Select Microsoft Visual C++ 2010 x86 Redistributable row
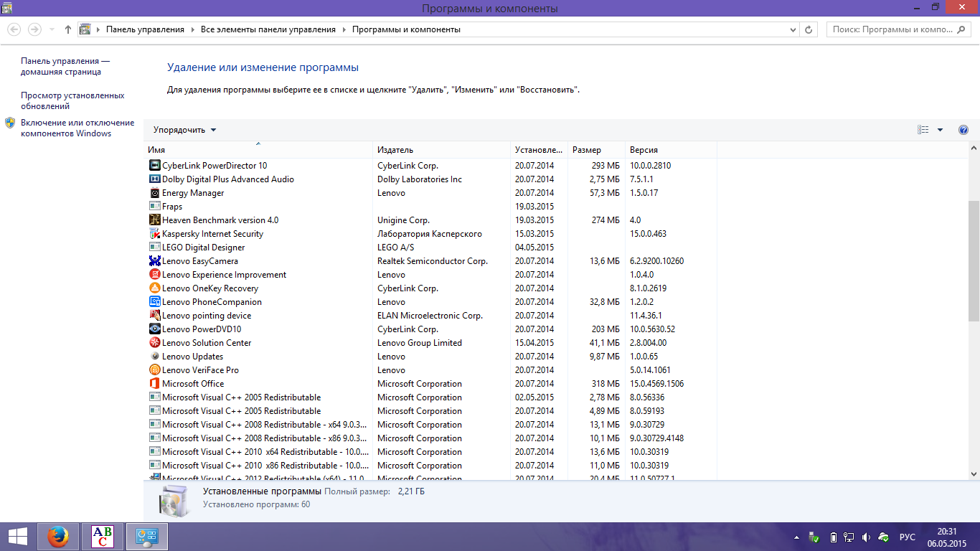 click(x=430, y=466)
